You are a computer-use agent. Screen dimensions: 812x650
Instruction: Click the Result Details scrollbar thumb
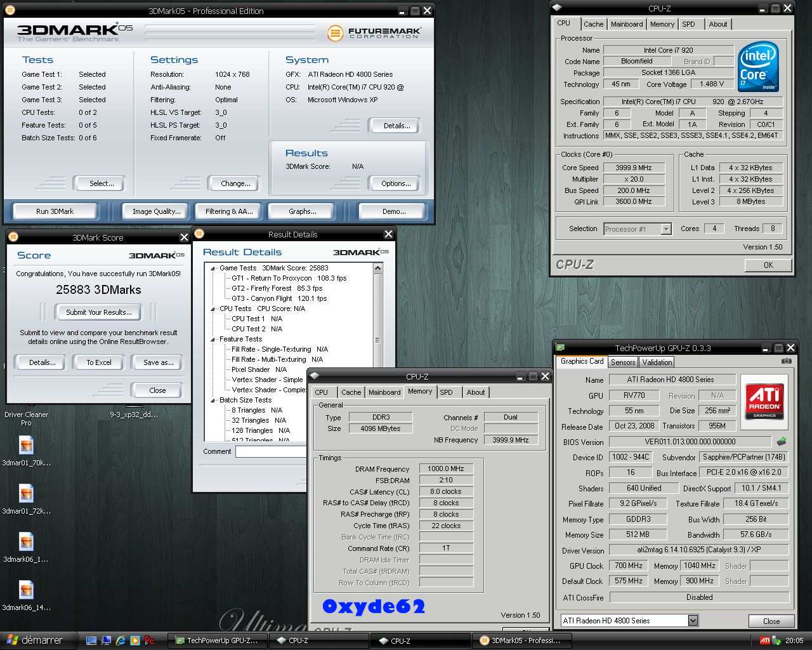click(x=377, y=340)
